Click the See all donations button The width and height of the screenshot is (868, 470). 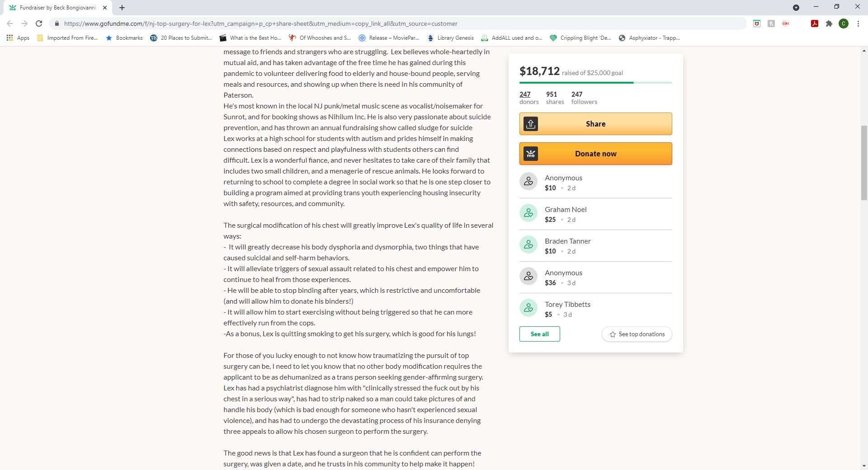pos(540,334)
